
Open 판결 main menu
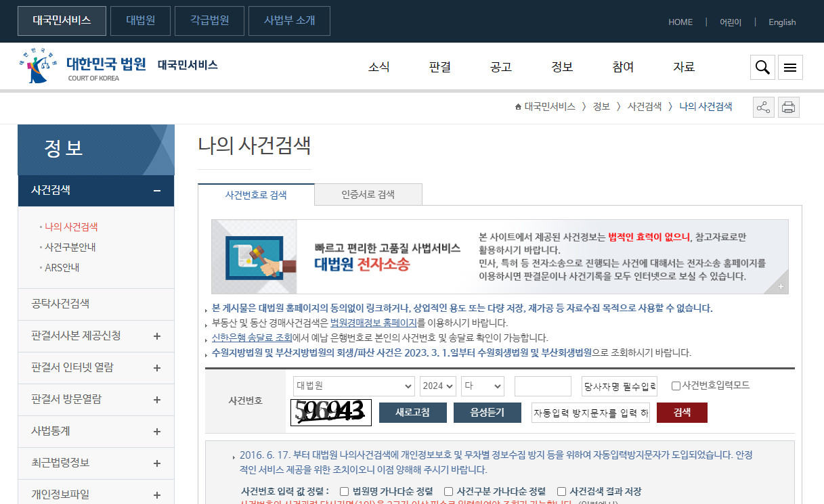[x=440, y=67]
